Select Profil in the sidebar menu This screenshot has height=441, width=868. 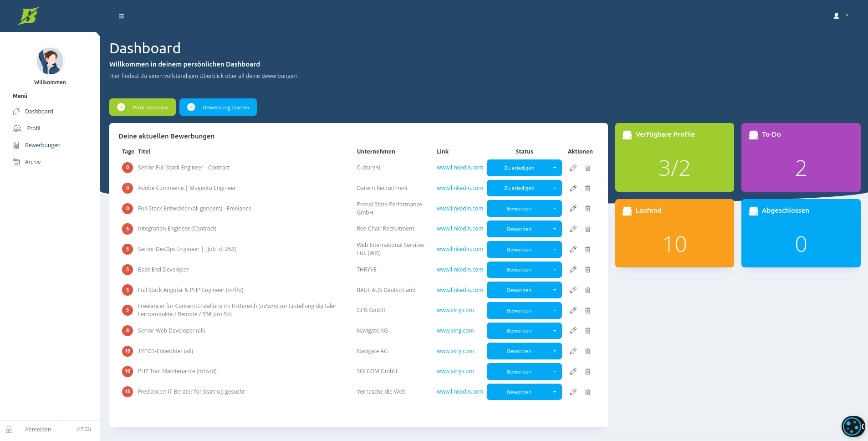(x=33, y=128)
